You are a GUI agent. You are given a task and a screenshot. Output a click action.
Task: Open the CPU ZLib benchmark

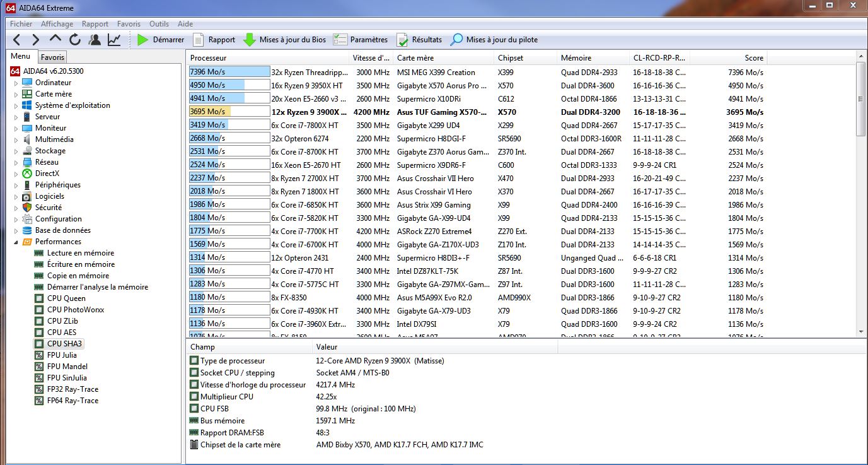(x=62, y=321)
